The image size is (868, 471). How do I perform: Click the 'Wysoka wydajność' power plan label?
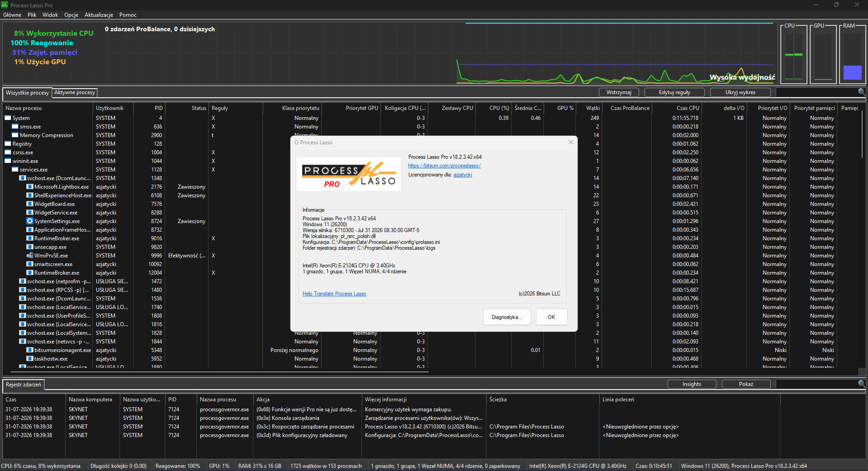pos(742,77)
